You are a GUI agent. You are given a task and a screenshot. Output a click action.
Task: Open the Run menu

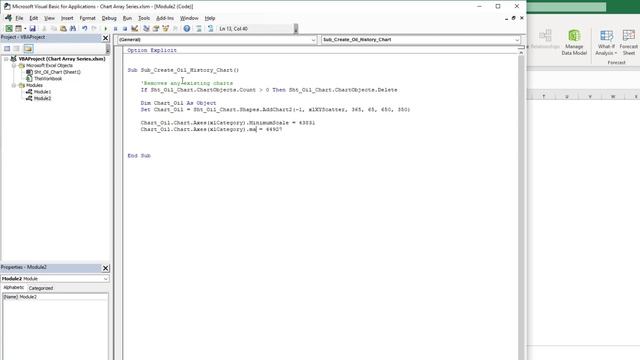127,18
